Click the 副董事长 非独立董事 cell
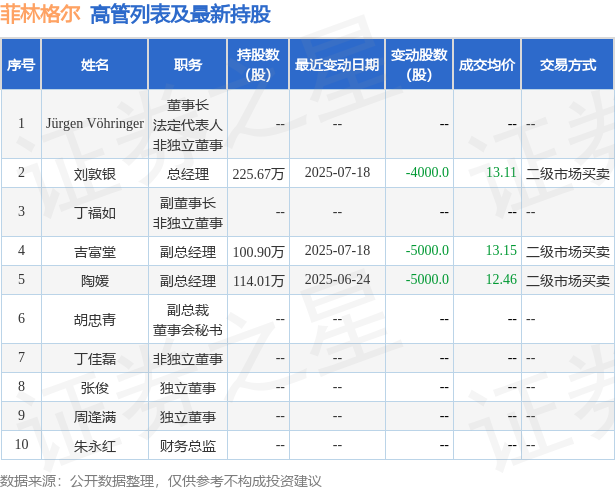 (x=188, y=213)
